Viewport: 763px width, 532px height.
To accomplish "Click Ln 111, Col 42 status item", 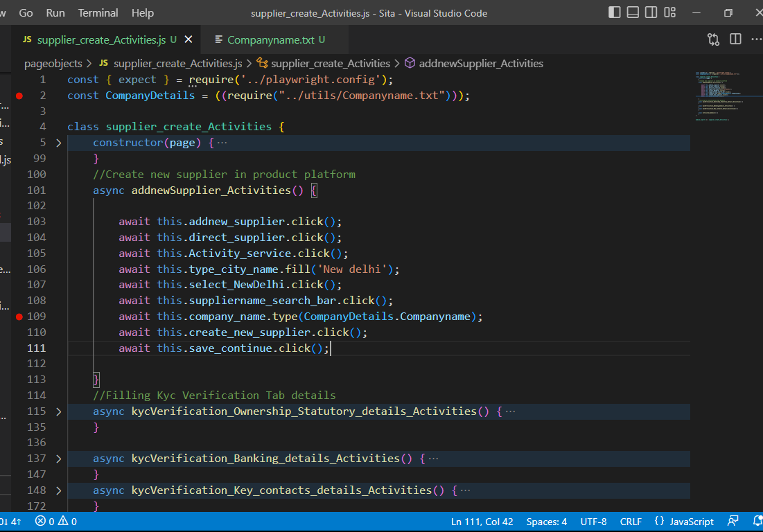I will coord(482,522).
